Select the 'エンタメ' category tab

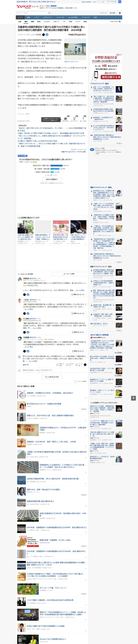point(47,21)
